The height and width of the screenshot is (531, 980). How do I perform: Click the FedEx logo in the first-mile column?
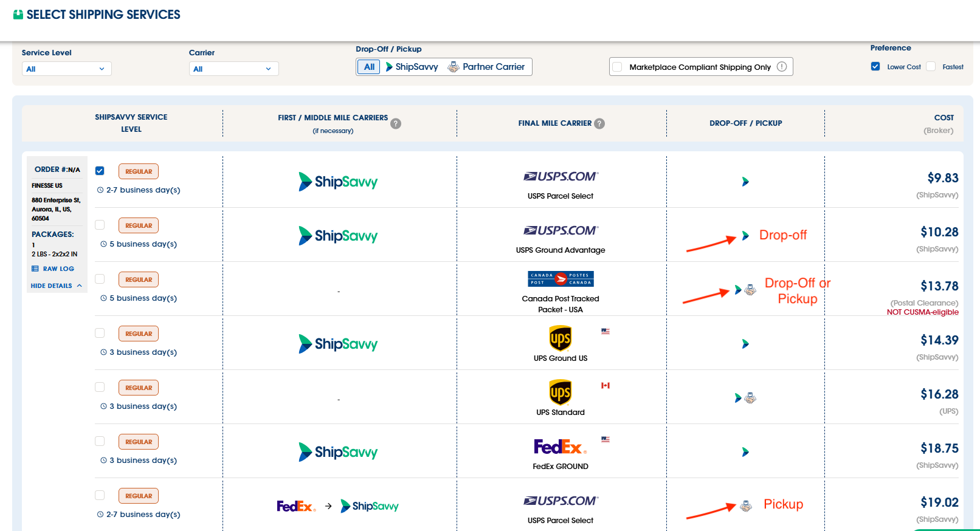tap(296, 506)
